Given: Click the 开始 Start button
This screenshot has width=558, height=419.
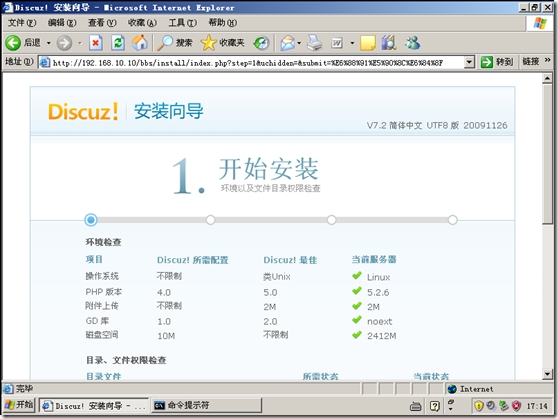Looking at the screenshot, I should [x=19, y=405].
